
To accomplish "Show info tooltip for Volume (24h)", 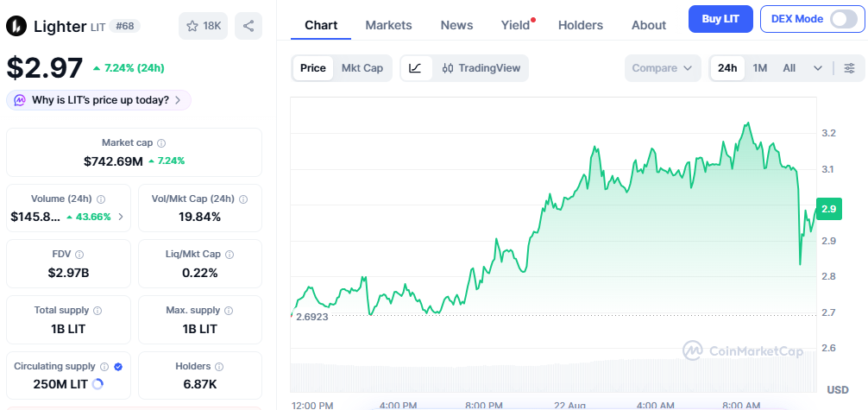I will pos(101,199).
